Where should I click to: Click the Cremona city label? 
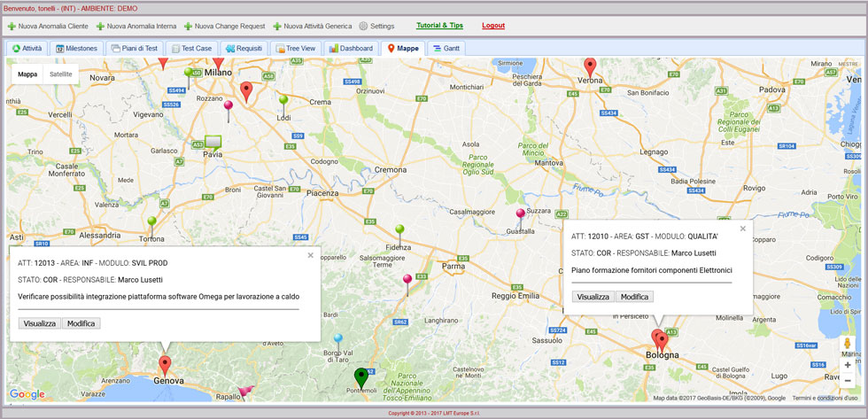click(391, 170)
